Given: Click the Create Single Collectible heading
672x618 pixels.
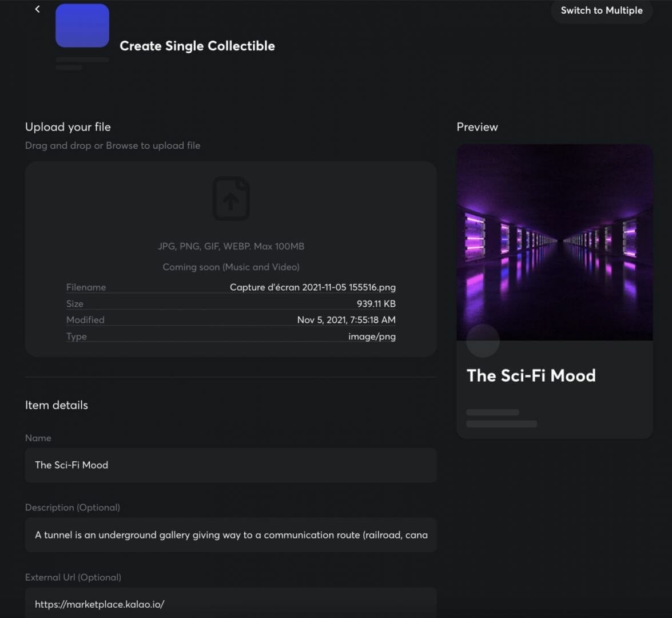Looking at the screenshot, I should click(x=197, y=46).
